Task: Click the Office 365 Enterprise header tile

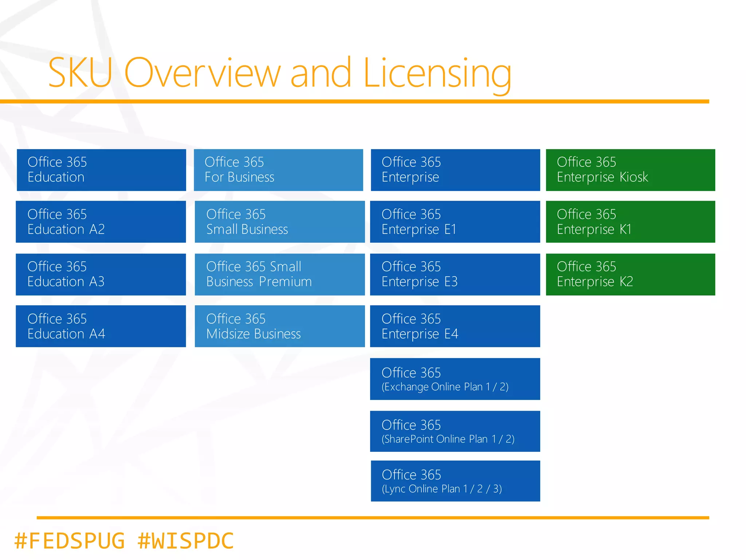Action: click(455, 170)
